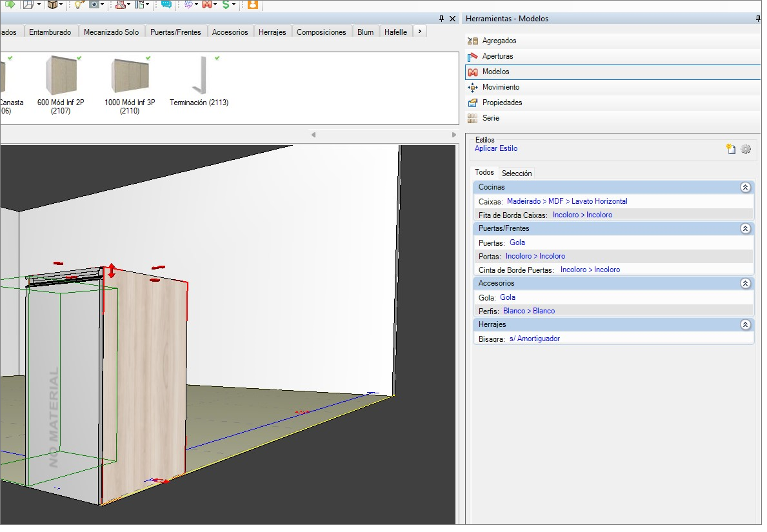Click the style settings gear icon
The height and width of the screenshot is (532, 767).
tap(746, 149)
